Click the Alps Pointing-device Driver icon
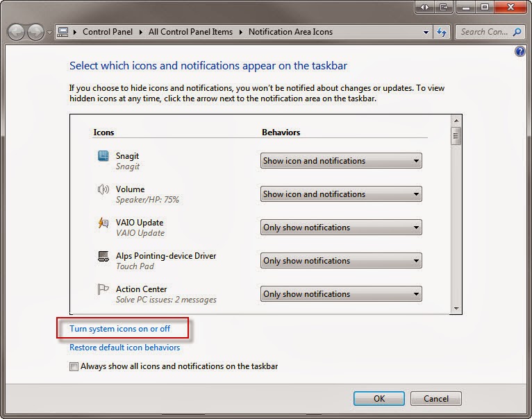This screenshot has height=419, width=532. 103,256
